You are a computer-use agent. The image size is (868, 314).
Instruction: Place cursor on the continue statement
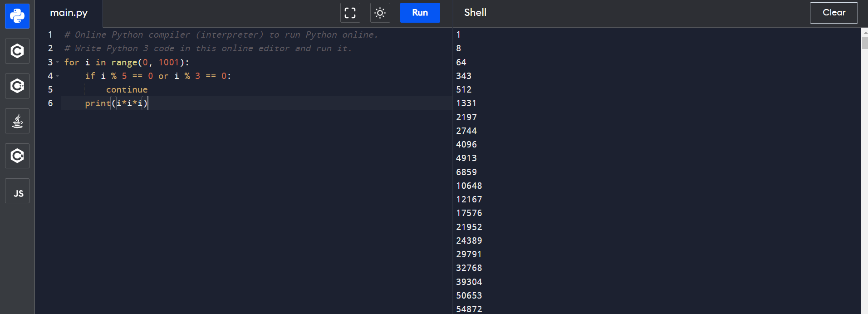pos(127,90)
